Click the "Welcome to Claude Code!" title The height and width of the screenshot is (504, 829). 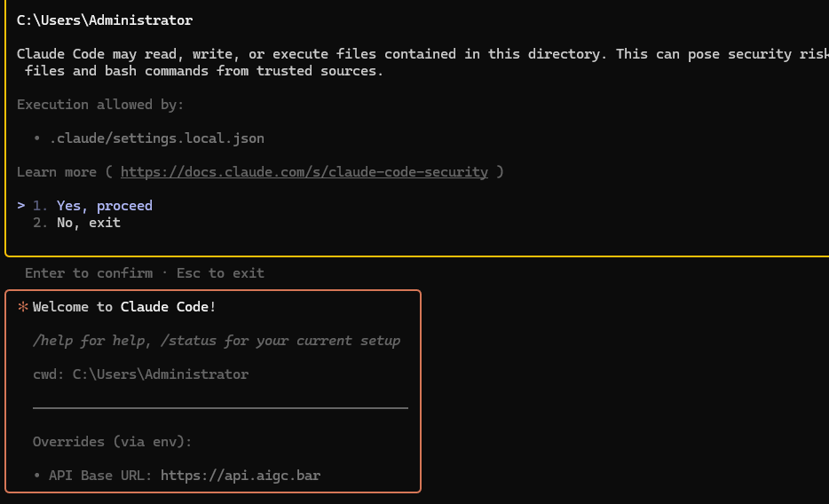pos(124,307)
